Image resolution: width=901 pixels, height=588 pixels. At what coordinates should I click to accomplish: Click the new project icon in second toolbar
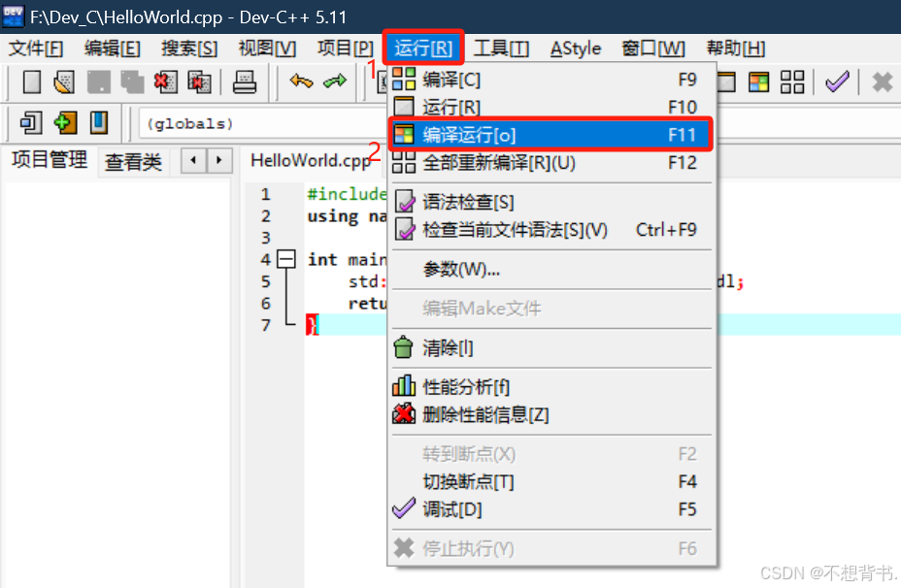[31, 123]
